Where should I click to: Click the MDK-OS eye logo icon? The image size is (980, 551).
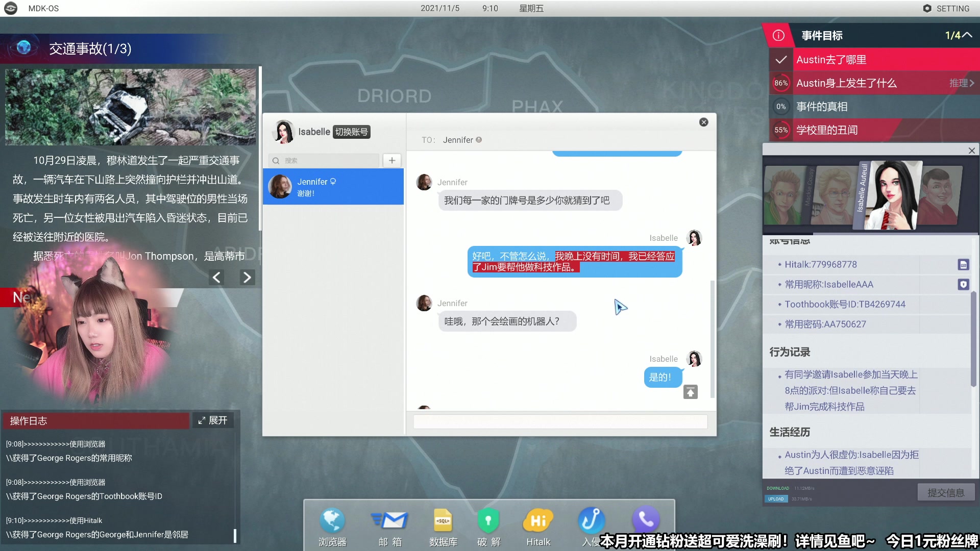(x=11, y=8)
